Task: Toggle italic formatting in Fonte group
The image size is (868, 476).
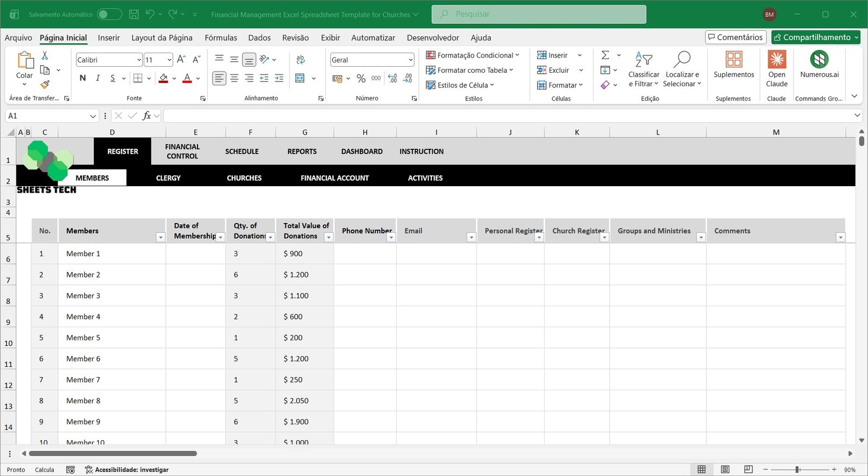Action: click(98, 78)
